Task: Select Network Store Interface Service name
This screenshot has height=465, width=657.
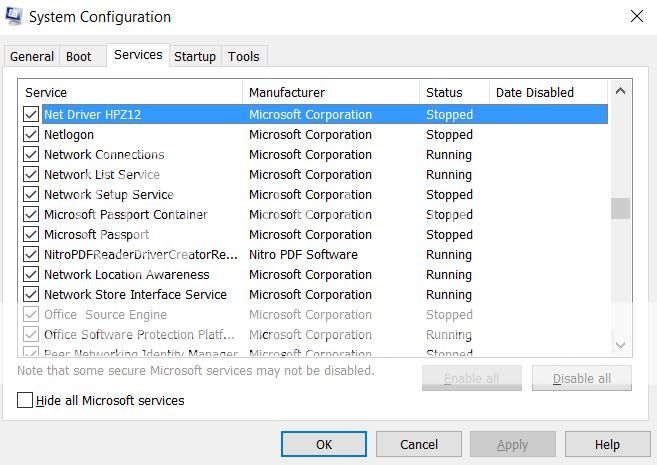Action: [x=135, y=294]
